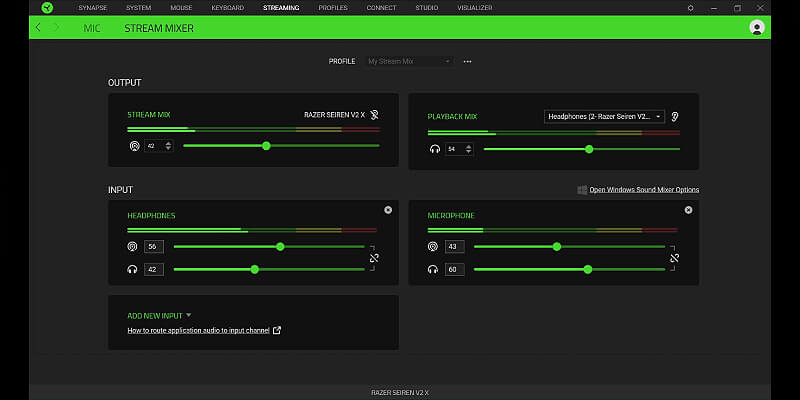The image size is (800, 400).
Task: Click the back navigation arrow
Action: (x=38, y=27)
